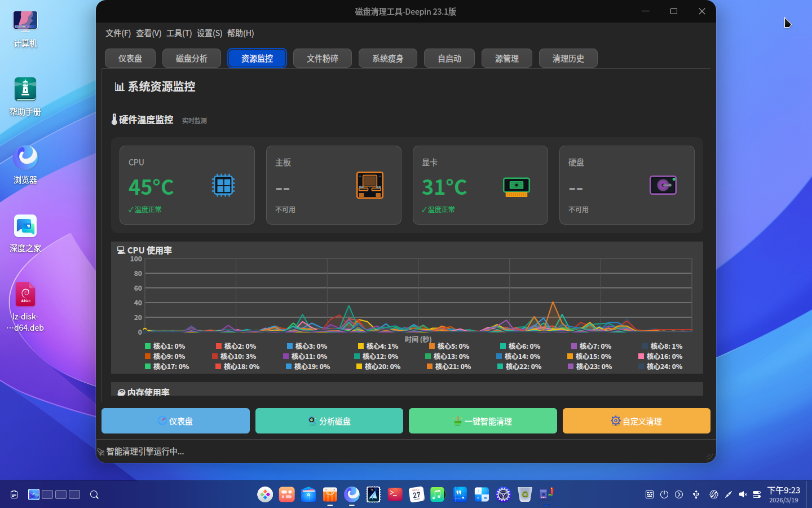Image resolution: width=812 pixels, height=508 pixels.
Task: Open the 深度之家 desktop icon
Action: click(25, 234)
